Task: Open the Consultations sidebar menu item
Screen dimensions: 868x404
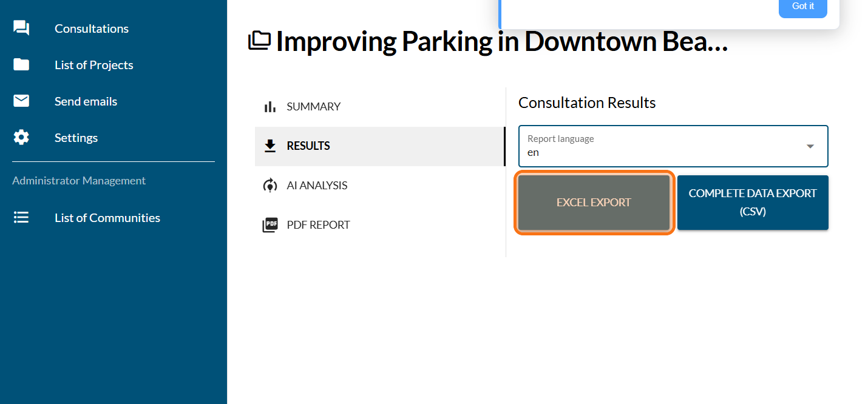Action: pyautogui.click(x=92, y=29)
